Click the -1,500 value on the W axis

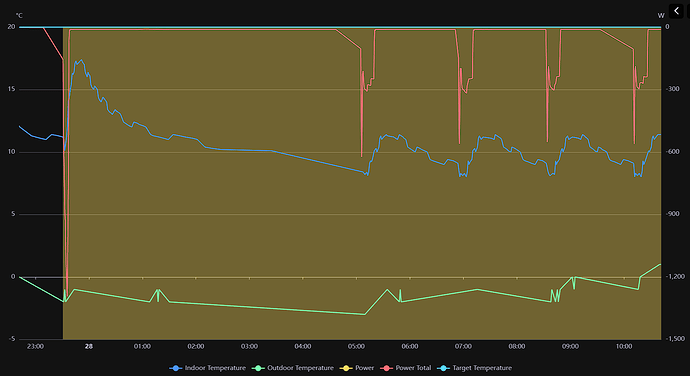[675, 339]
